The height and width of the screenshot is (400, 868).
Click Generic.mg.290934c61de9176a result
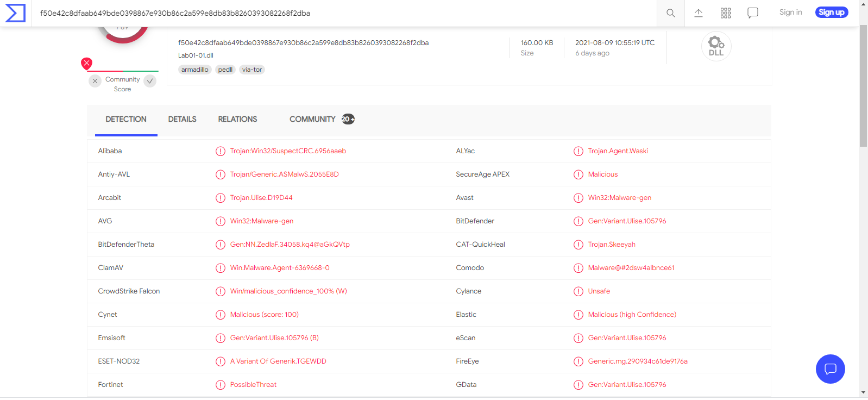(x=638, y=361)
